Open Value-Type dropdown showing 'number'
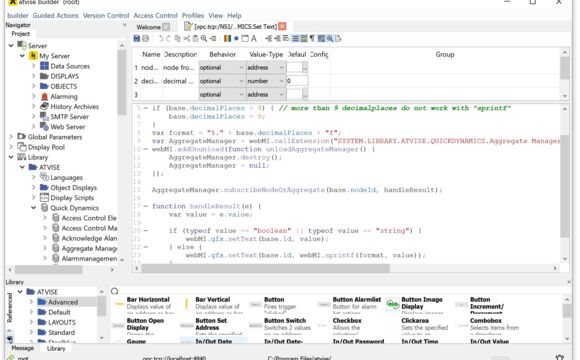 266,81
